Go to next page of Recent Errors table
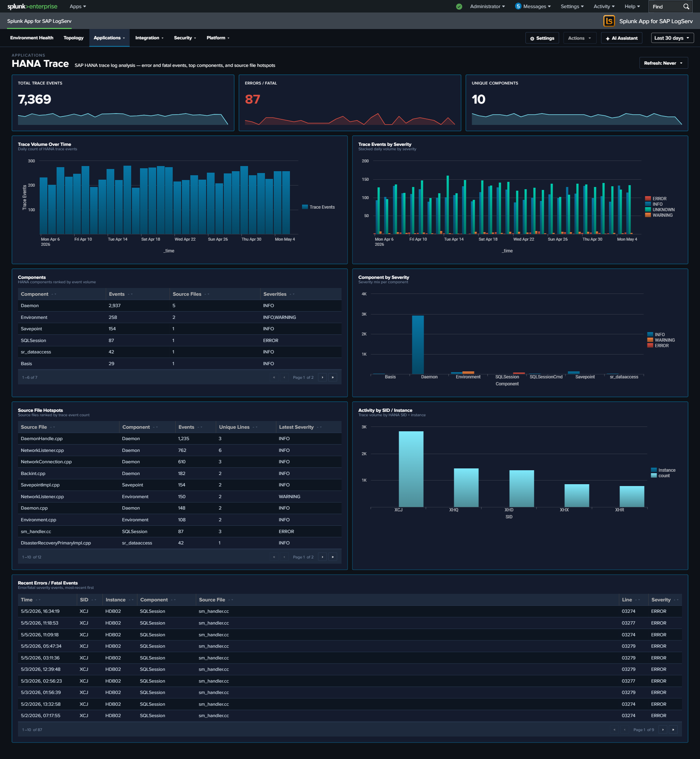The image size is (700, 759). [663, 730]
